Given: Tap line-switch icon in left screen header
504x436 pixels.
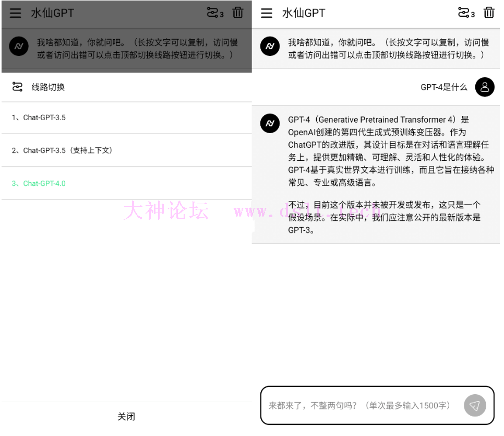Looking at the screenshot, I should point(215,13).
